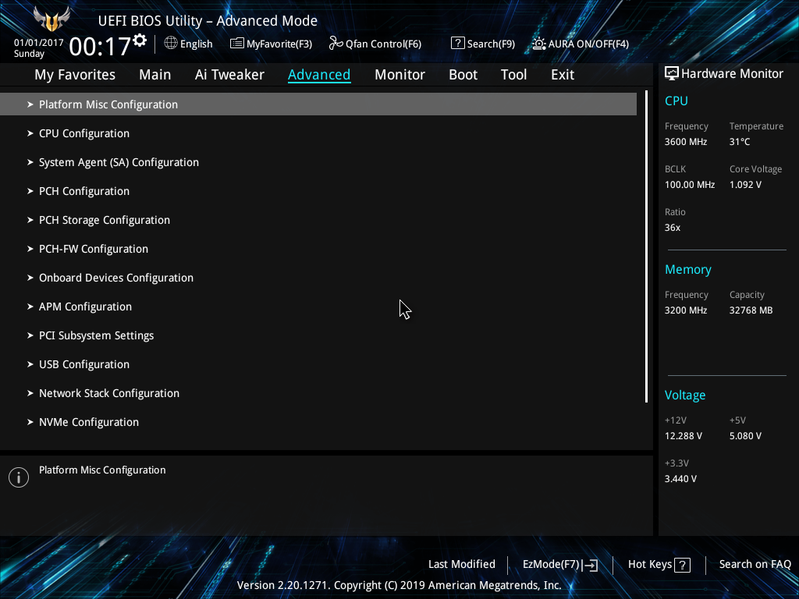799x599 pixels.
Task: Click EzMode(F7) button label
Action: (x=551, y=564)
